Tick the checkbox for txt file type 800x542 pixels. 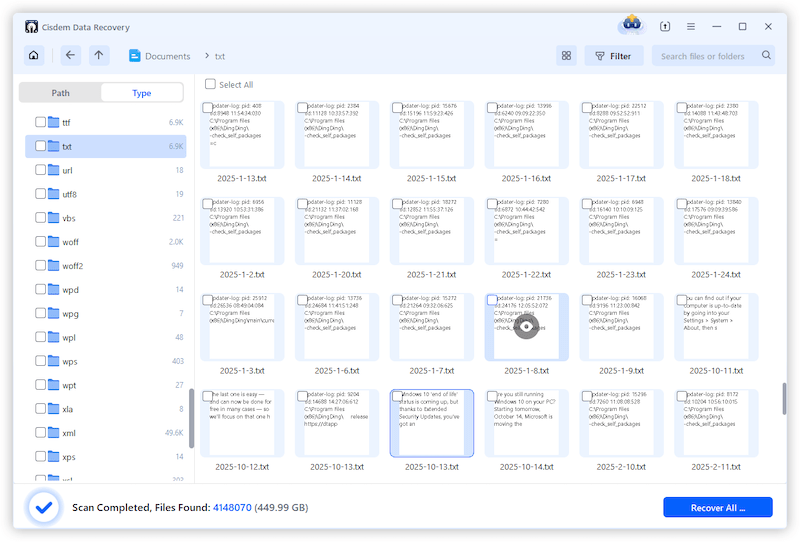tap(40, 146)
